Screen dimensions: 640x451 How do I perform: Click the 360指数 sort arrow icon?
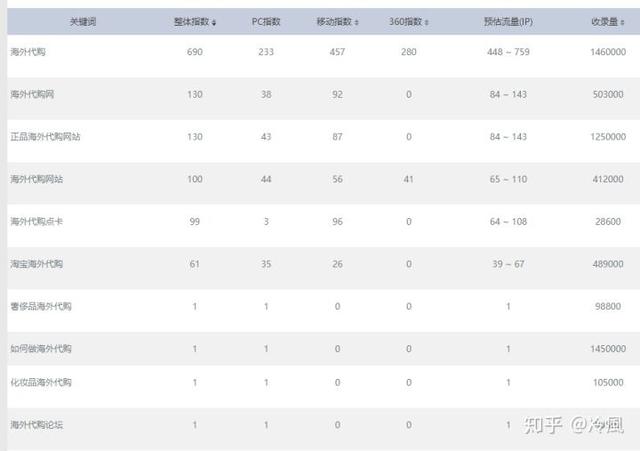pos(426,22)
